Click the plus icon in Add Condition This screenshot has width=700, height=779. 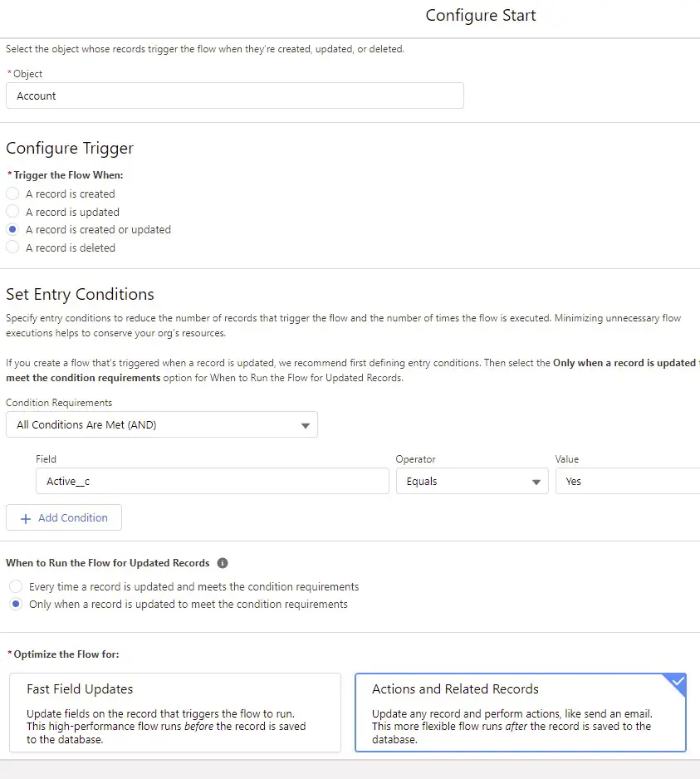coord(26,518)
